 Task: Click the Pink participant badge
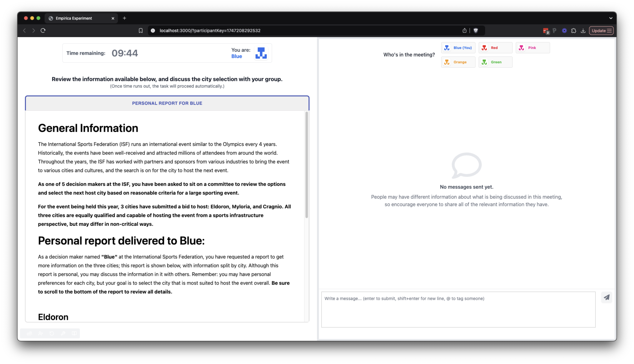pos(532,48)
